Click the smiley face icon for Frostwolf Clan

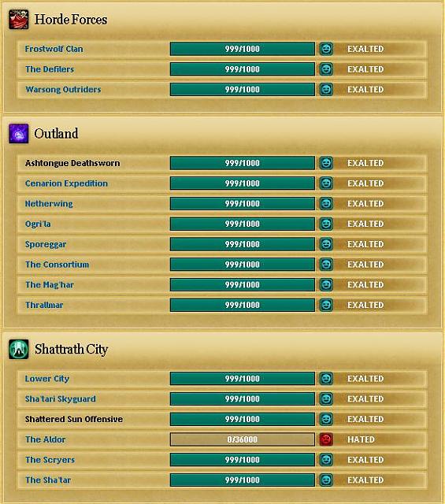pos(326,49)
